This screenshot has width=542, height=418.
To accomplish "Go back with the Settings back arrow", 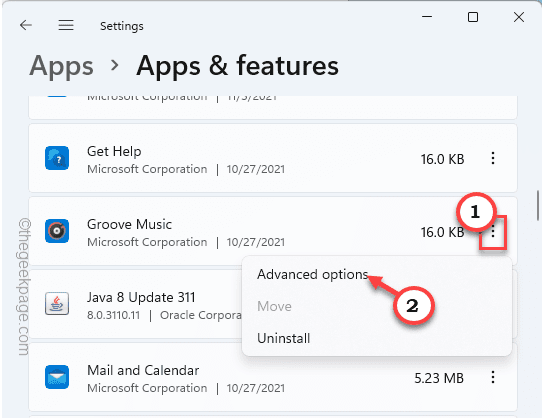I will [26, 25].
